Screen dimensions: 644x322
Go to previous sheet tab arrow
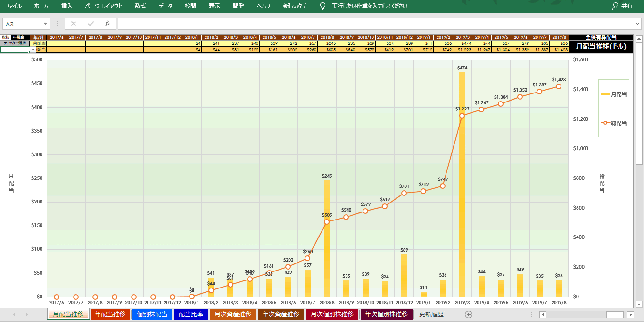(14, 314)
